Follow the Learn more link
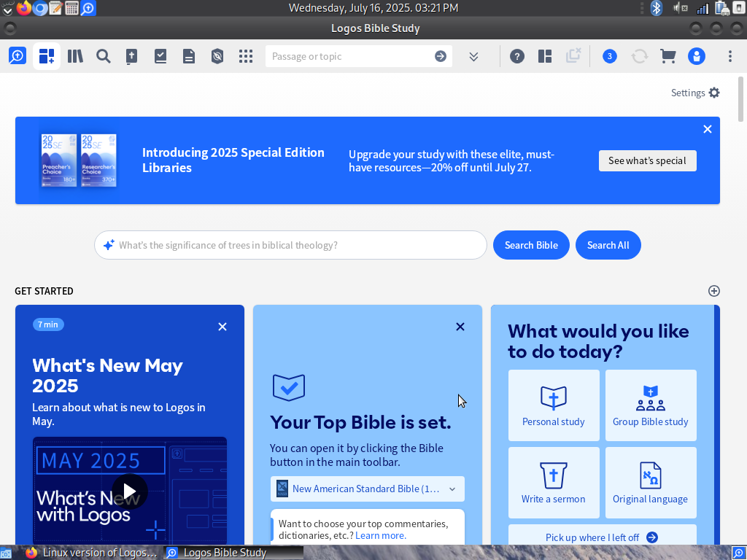 (381, 536)
